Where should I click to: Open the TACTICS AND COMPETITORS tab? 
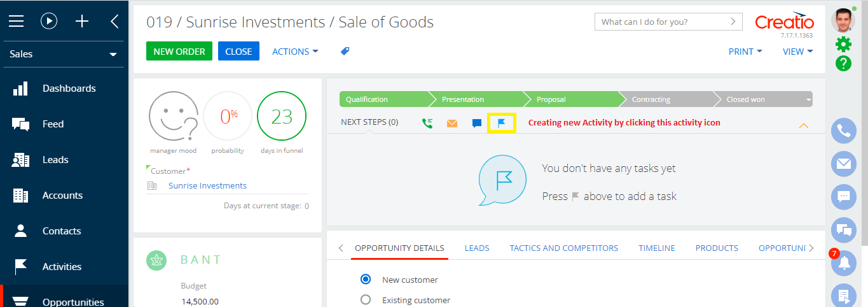tap(564, 248)
